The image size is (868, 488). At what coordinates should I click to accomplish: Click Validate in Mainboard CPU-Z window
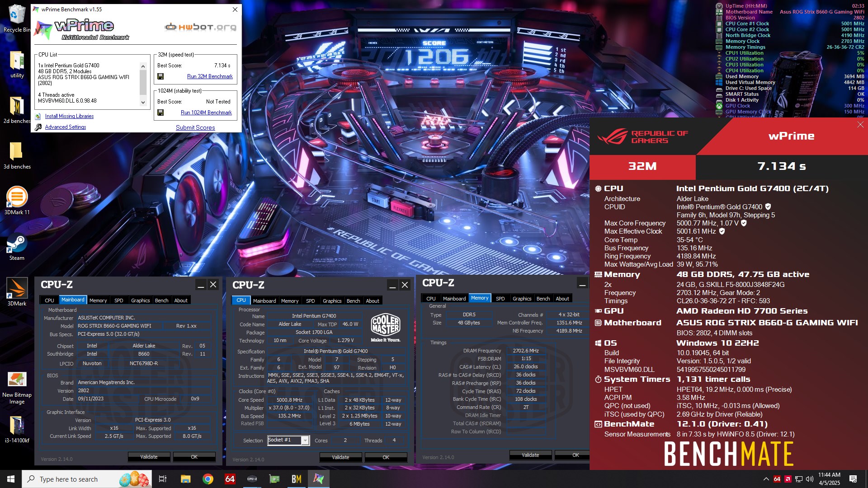click(149, 457)
